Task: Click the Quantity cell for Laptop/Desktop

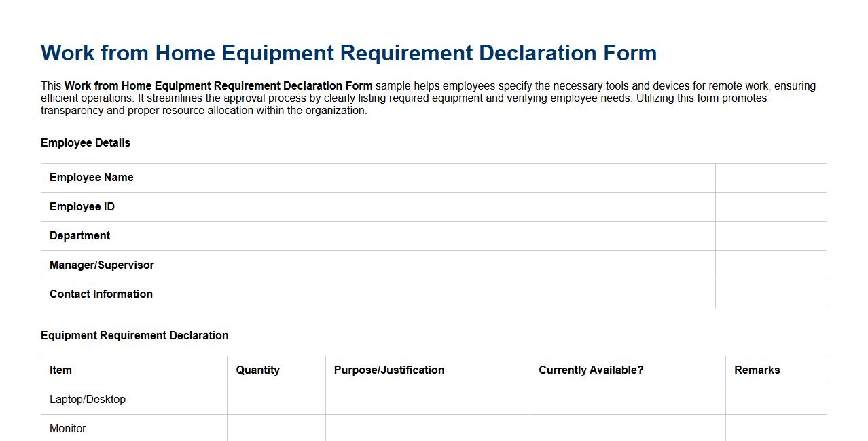Action: coord(276,399)
